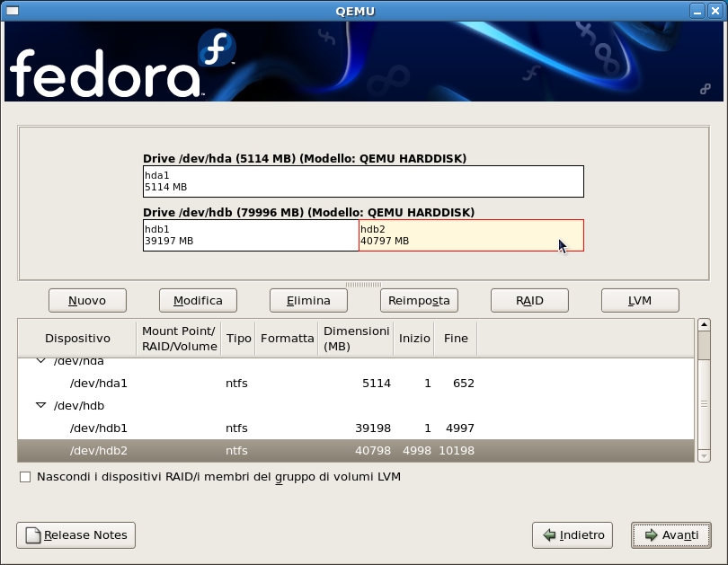
Task: Click the hdb1 39197 MB partition block
Action: coord(251,235)
